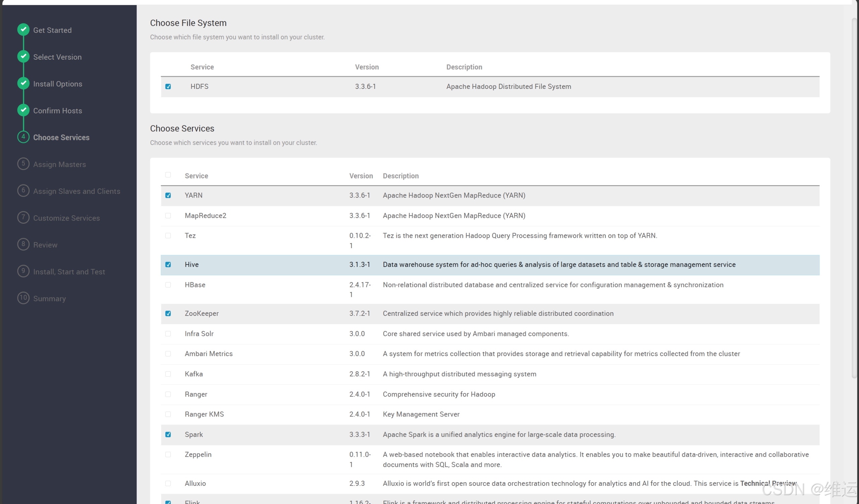The width and height of the screenshot is (859, 504).
Task: Enable the MapReduce2 service checkbox
Action: pyautogui.click(x=168, y=216)
